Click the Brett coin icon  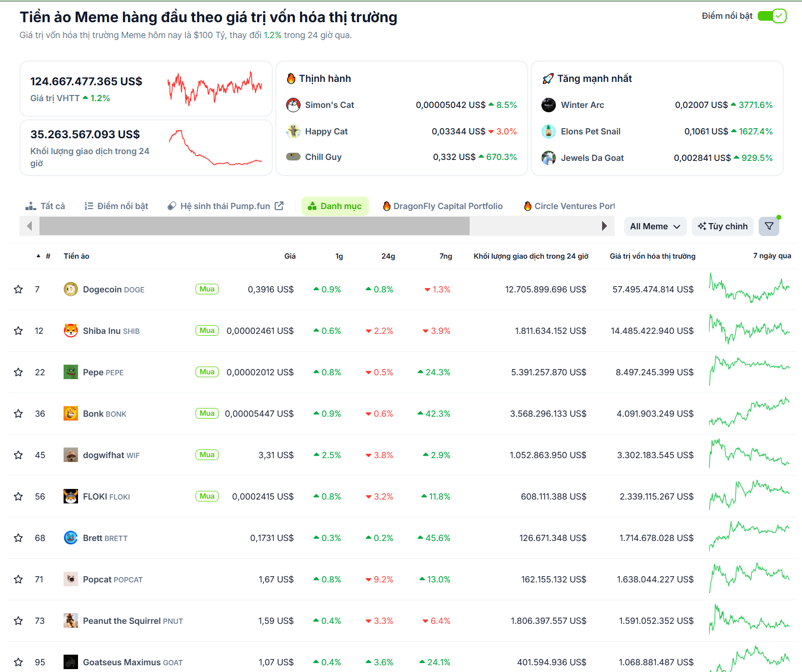[x=71, y=538]
